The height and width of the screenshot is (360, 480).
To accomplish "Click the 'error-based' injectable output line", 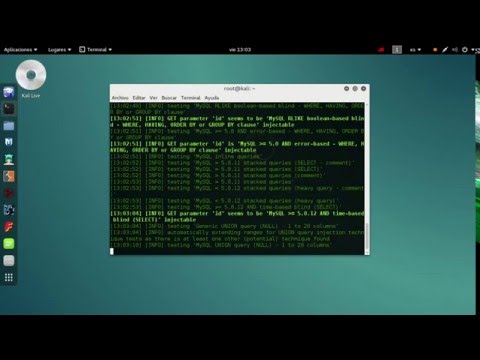I will pyautogui.click(x=237, y=147).
